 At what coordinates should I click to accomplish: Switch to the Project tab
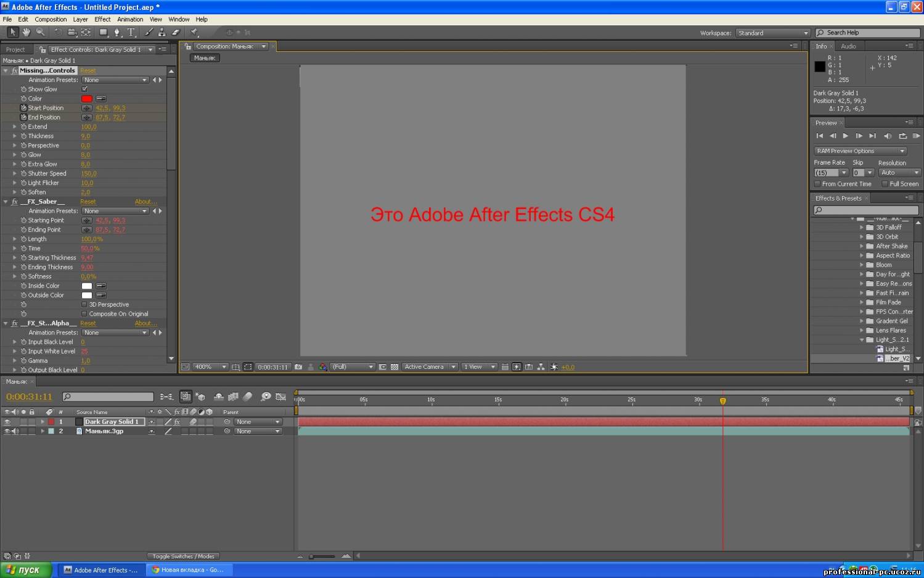pos(15,49)
